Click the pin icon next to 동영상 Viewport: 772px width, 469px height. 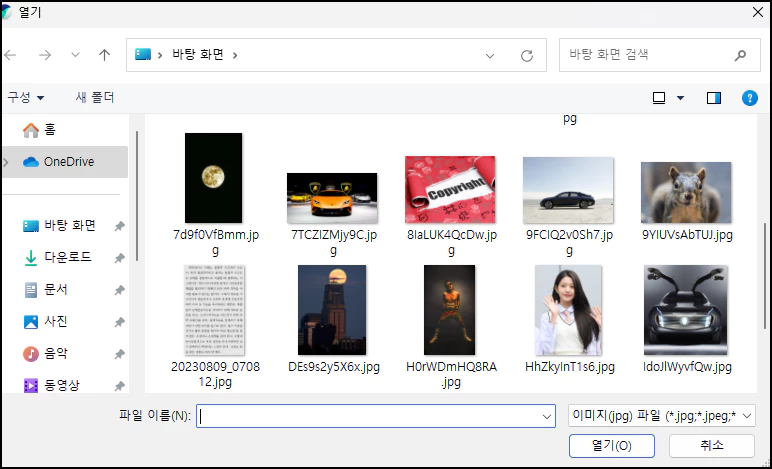(x=119, y=386)
